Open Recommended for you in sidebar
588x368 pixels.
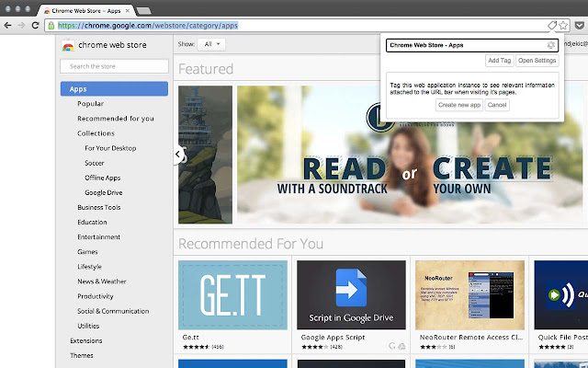pyautogui.click(x=116, y=119)
